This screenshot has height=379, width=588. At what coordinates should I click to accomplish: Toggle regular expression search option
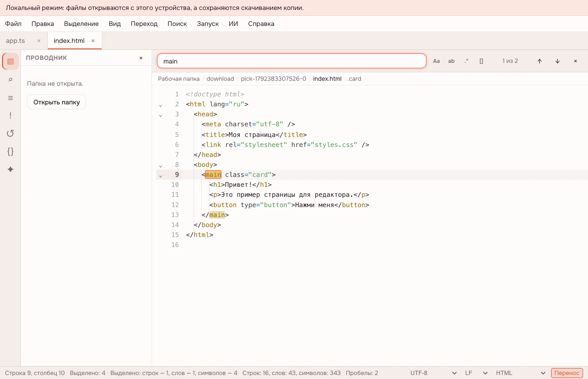click(466, 61)
